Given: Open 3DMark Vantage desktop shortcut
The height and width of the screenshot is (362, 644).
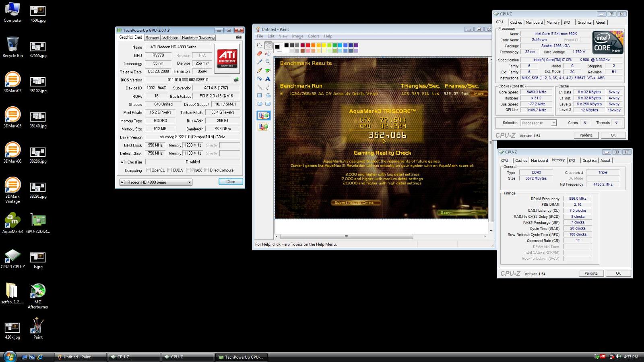Looking at the screenshot, I should tap(12, 190).
